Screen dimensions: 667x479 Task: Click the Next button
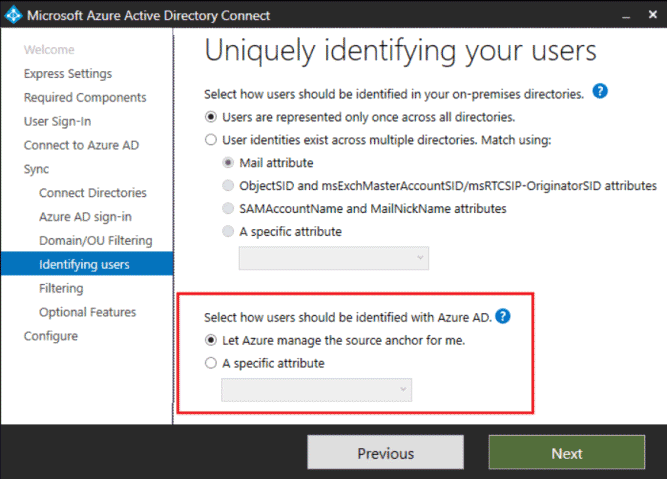pos(566,453)
